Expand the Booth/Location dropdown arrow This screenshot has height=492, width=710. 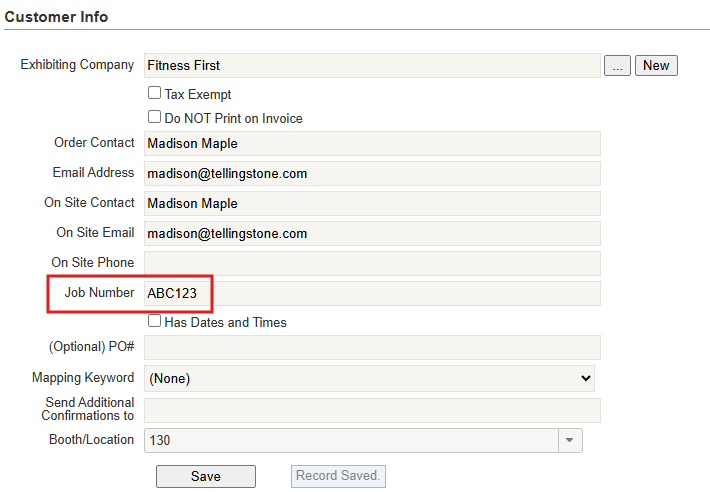[x=570, y=440]
